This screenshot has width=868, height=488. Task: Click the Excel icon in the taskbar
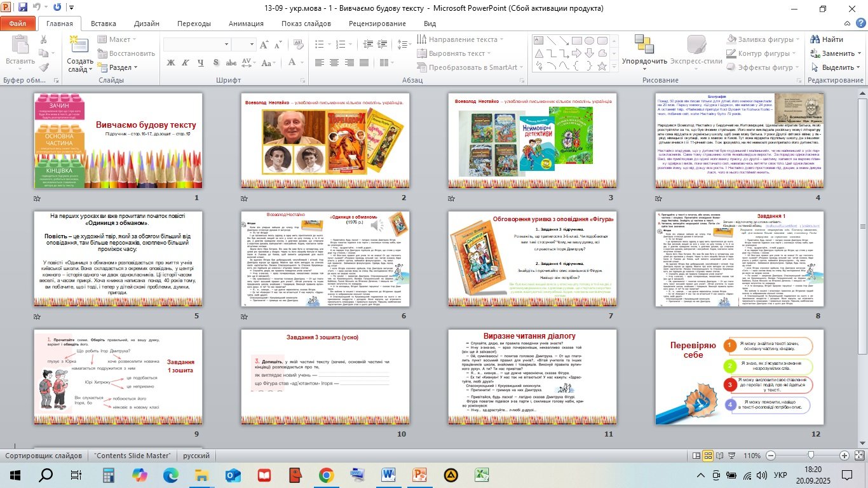coord(482,475)
